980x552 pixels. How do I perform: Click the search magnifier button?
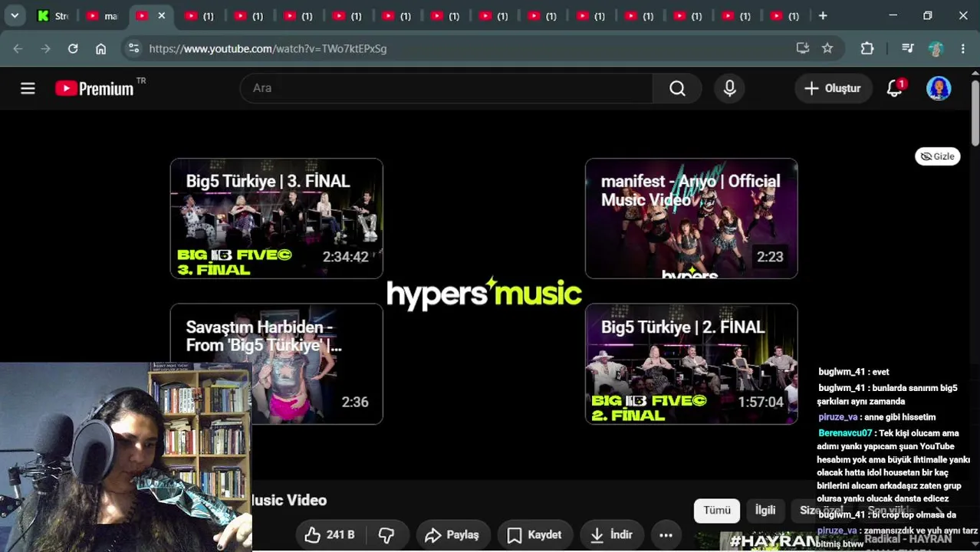tap(677, 88)
